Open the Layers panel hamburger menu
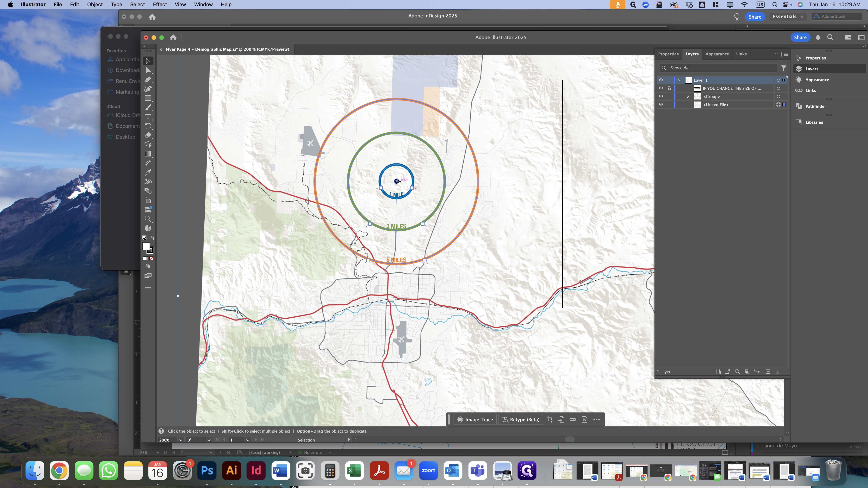 786,54
